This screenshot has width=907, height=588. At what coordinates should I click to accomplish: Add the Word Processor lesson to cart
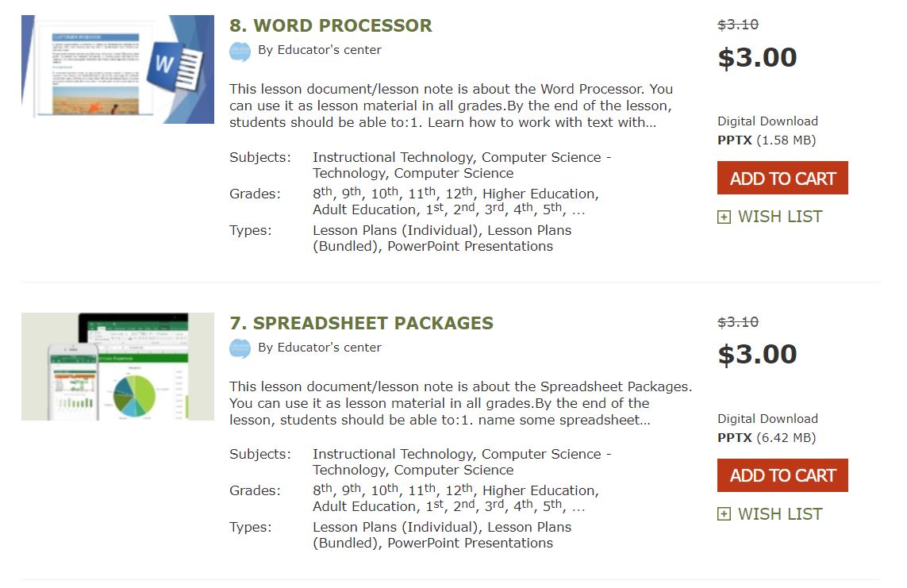pos(782,178)
